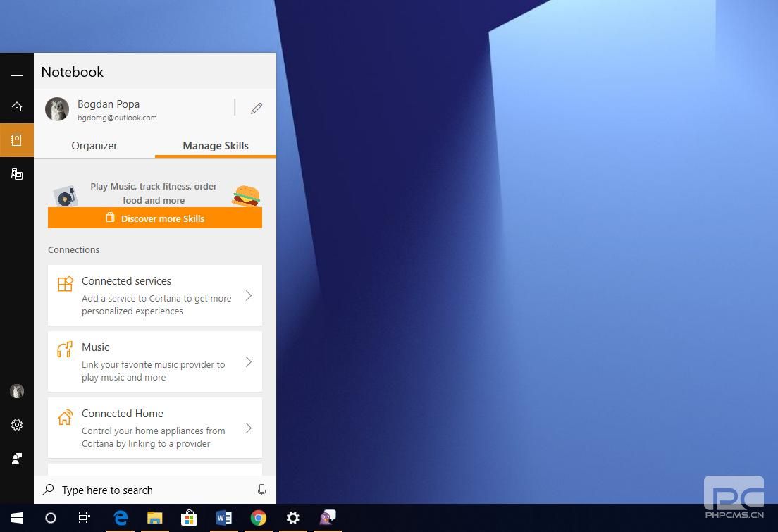Expand the Connected Home entry chevron
Image resolution: width=778 pixels, height=532 pixels.
pyautogui.click(x=248, y=428)
